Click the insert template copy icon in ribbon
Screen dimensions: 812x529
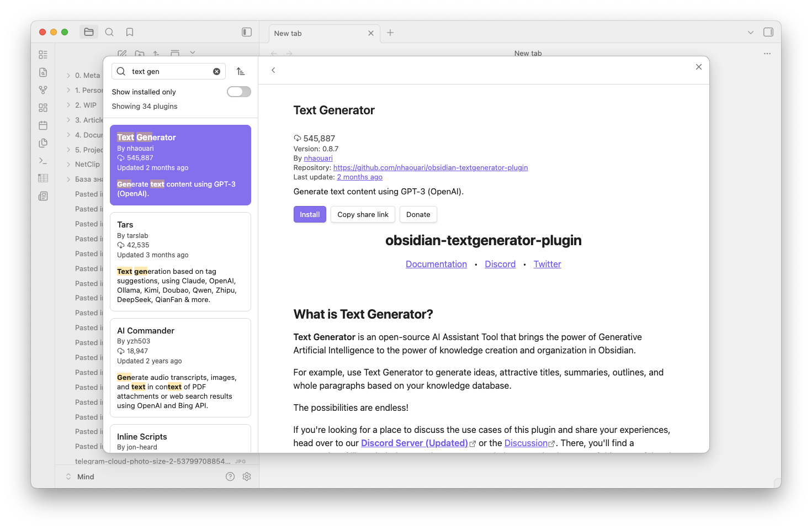point(43,143)
